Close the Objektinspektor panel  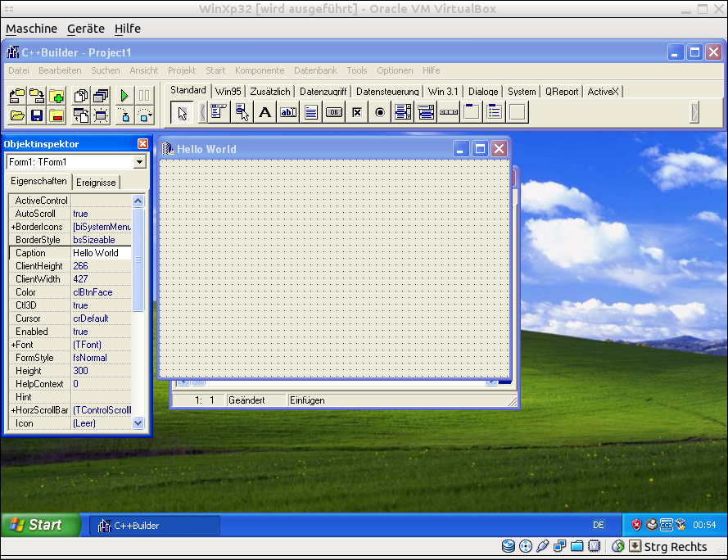[x=143, y=144]
